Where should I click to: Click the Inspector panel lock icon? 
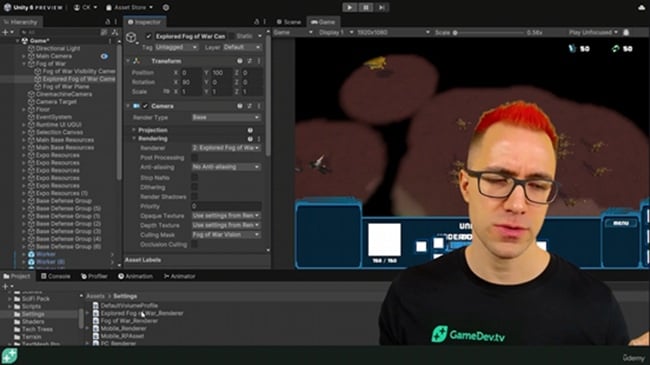pos(257,22)
